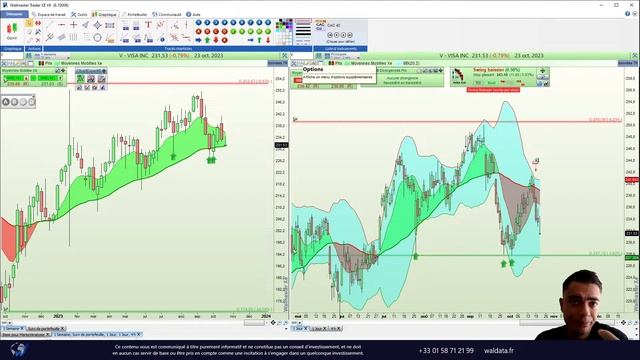Select the Suivi de portefeuille bottom tab
Screen dimensions: 640x360
(x=46, y=328)
